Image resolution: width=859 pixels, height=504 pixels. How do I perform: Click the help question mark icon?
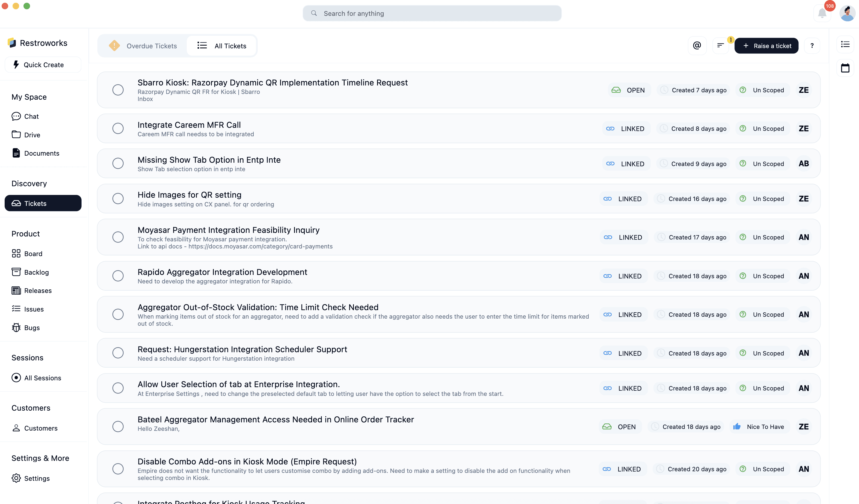coord(812,46)
